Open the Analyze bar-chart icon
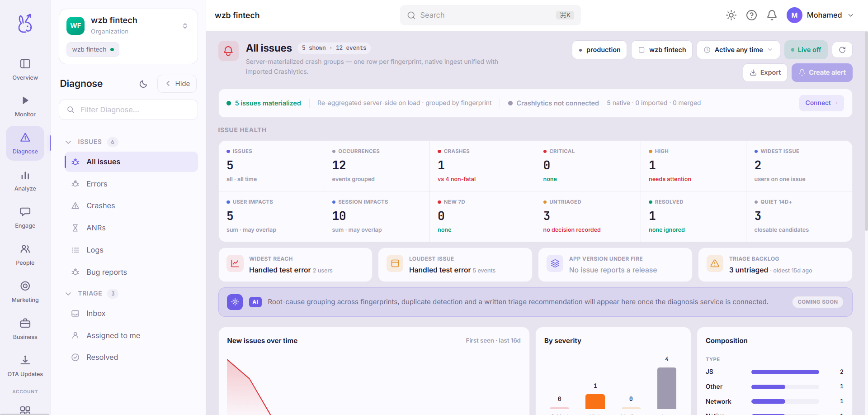Viewport: 868px width, 415px height. (x=25, y=176)
